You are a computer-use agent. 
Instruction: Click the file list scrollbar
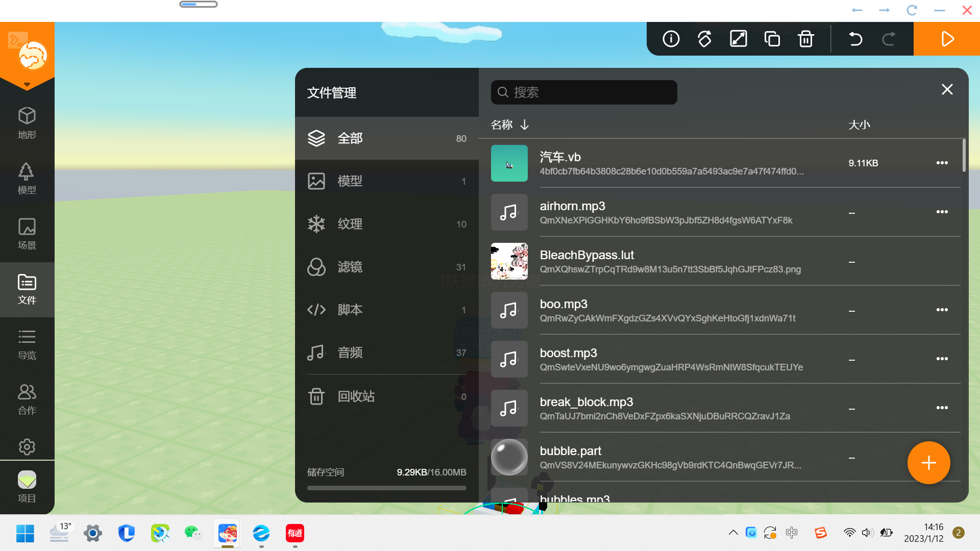pyautogui.click(x=964, y=155)
